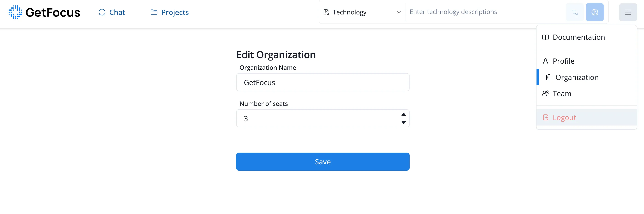Select Organization in the side menu

pyautogui.click(x=586, y=77)
